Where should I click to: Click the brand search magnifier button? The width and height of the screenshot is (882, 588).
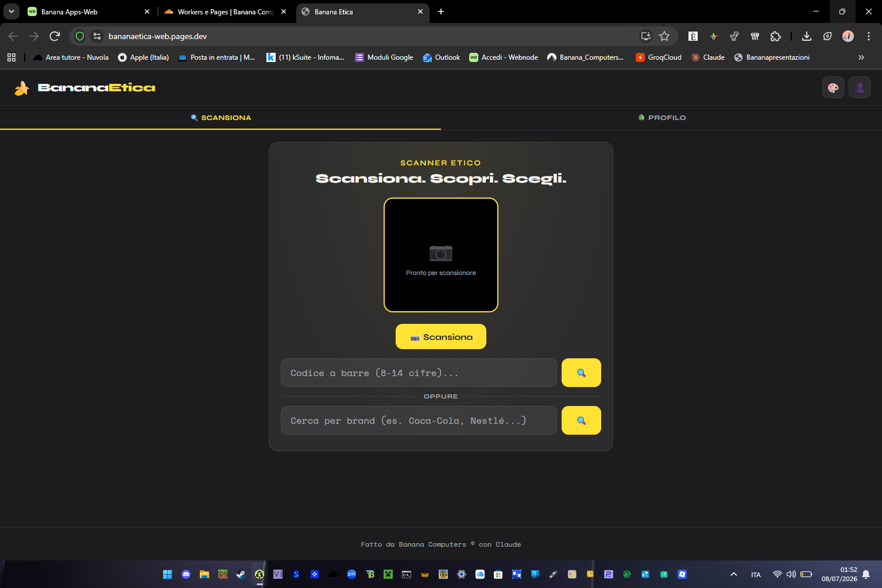coord(581,420)
